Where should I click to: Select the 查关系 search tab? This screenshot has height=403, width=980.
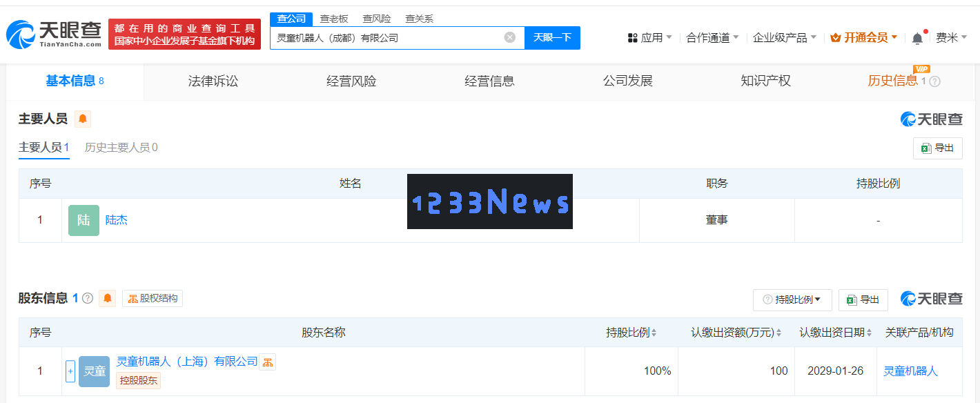point(419,19)
